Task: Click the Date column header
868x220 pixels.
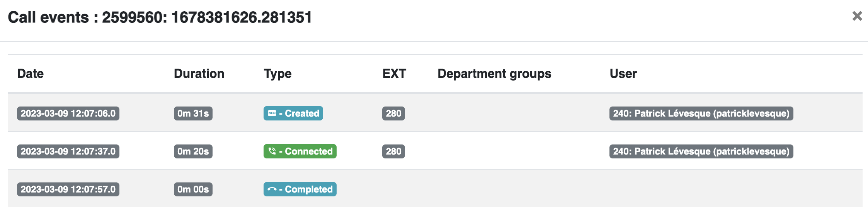Action: point(31,74)
